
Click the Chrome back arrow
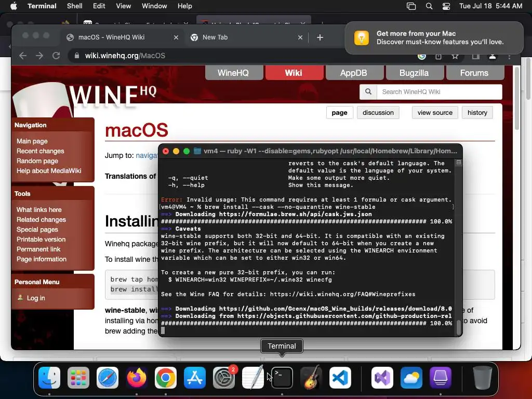tap(23, 56)
